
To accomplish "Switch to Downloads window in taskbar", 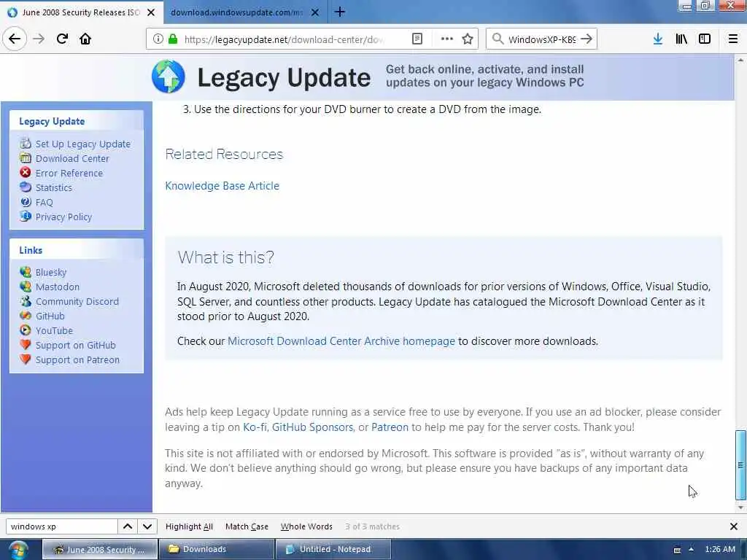I will pos(217,549).
